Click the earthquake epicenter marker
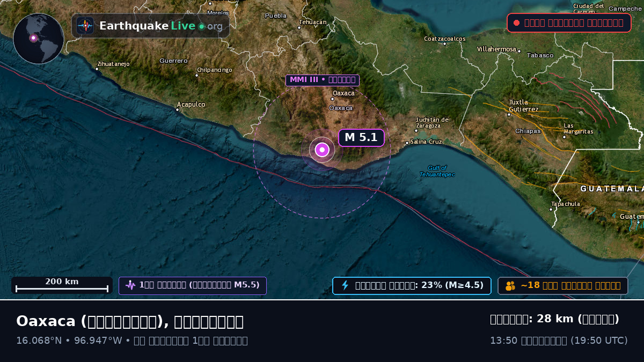Viewport: 644px width, 362px height. tap(322, 150)
